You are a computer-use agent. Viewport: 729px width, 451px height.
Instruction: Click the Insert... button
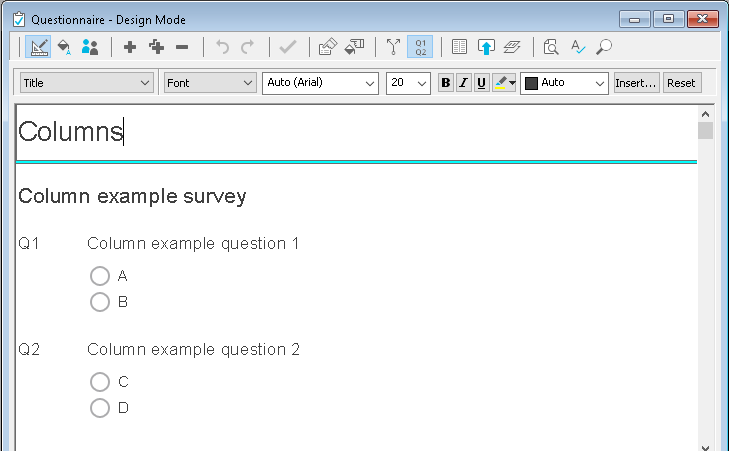click(636, 83)
